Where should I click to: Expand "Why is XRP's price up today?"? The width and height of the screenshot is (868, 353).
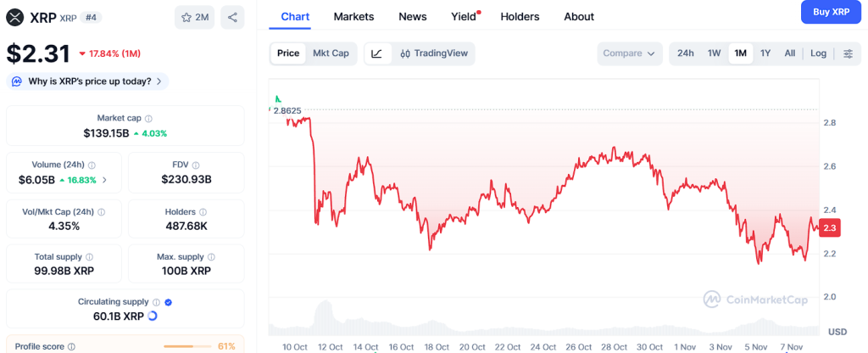87,81
